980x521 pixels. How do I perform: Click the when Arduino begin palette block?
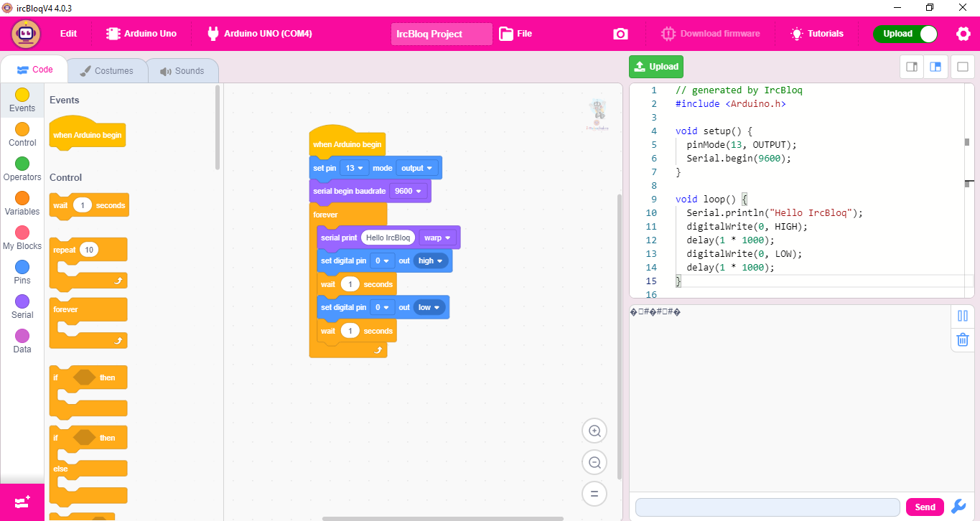(x=87, y=134)
